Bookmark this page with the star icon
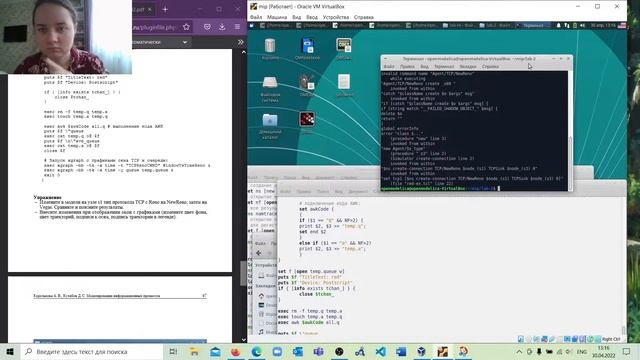The width and height of the screenshot is (640, 360). [187, 27]
